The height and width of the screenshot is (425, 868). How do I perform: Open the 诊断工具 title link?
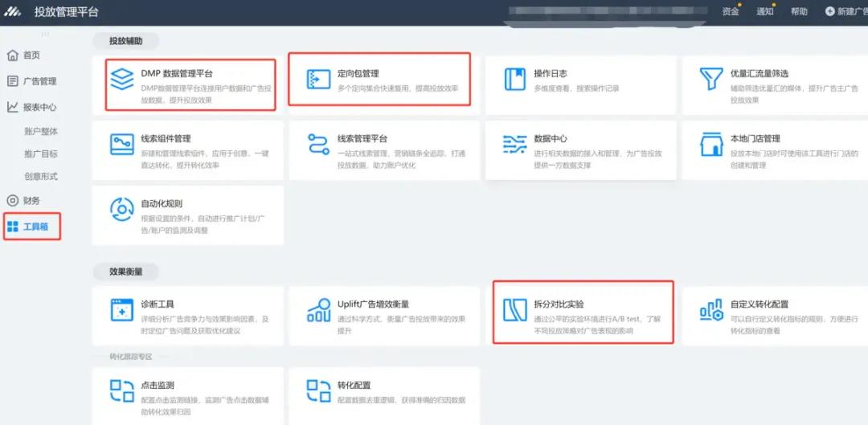(158, 304)
